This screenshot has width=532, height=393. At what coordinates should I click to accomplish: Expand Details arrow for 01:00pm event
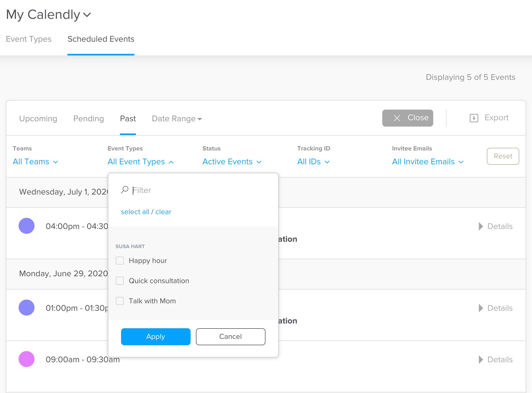pos(481,308)
